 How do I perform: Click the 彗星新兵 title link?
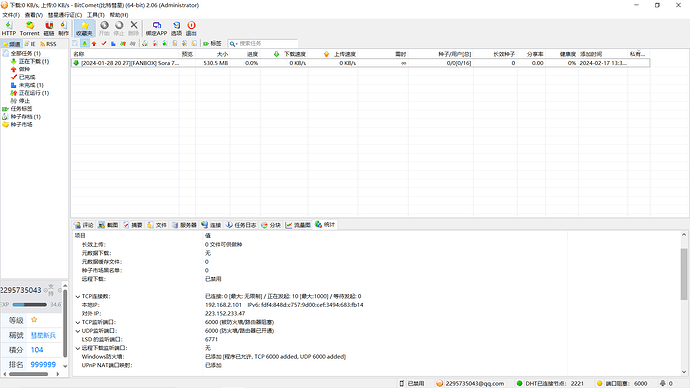point(43,335)
